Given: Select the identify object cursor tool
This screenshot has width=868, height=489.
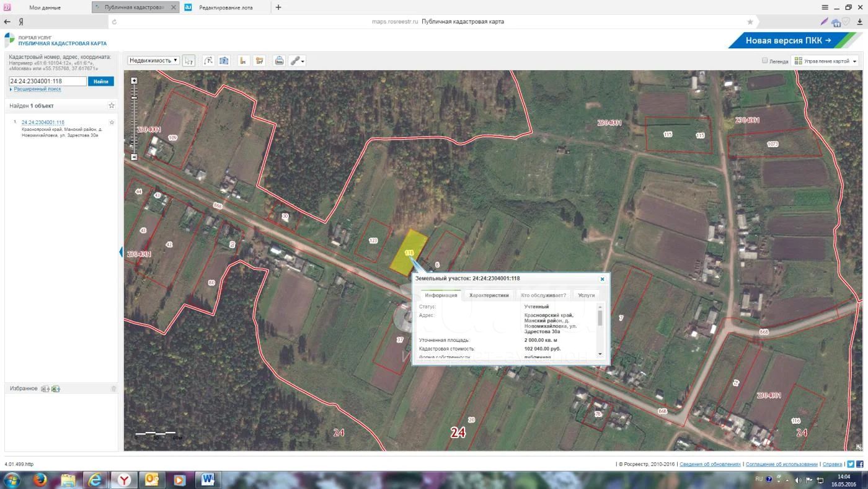Looking at the screenshot, I should [189, 61].
